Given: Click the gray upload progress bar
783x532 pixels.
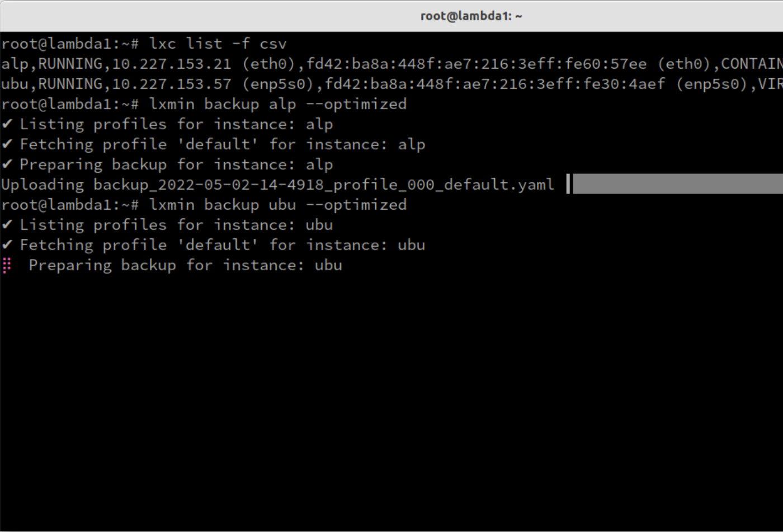Looking at the screenshot, I should pyautogui.click(x=677, y=184).
